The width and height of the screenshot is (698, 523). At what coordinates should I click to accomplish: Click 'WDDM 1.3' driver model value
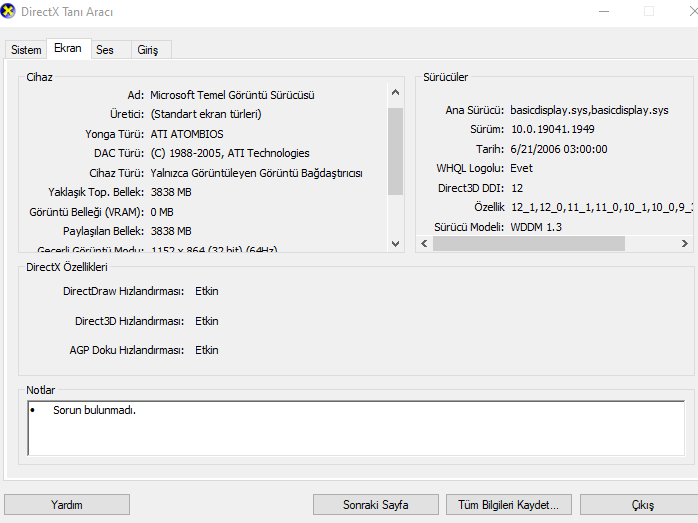tap(536, 227)
